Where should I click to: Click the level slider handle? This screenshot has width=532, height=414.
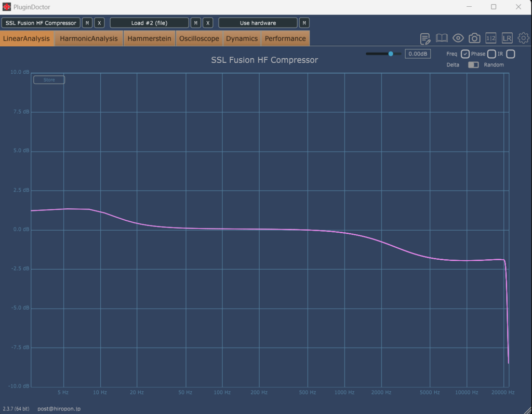391,54
